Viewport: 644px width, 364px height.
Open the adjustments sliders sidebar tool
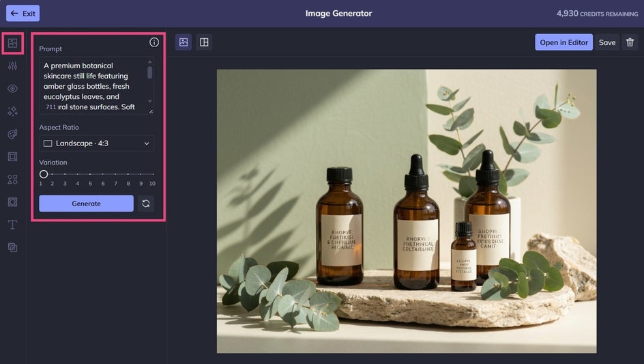click(12, 66)
